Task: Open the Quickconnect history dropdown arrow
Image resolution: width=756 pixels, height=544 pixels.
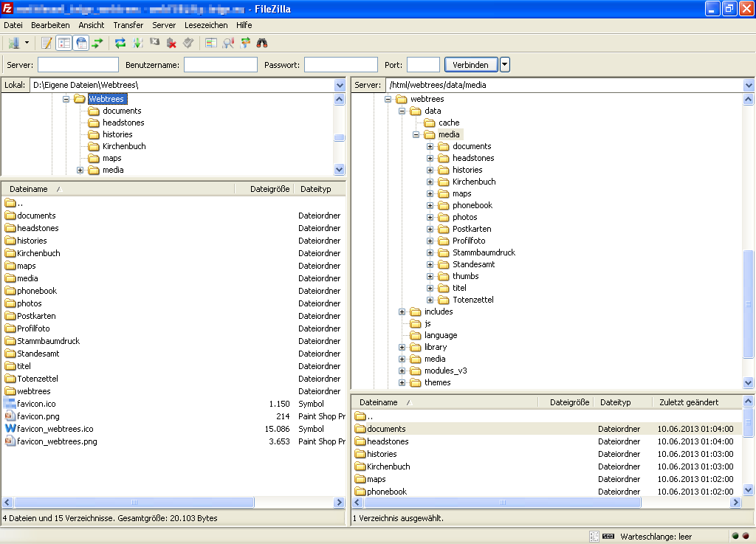Action: pyautogui.click(x=505, y=65)
